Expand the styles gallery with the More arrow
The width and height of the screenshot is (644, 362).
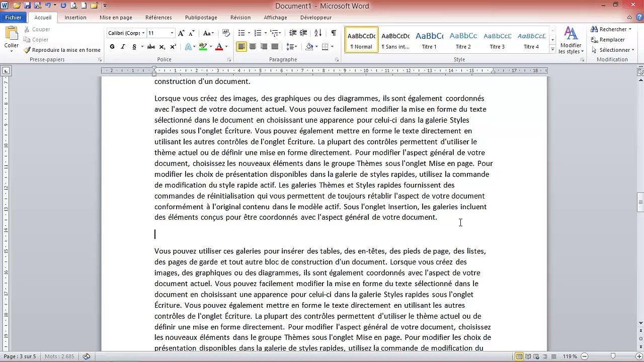[552, 49]
